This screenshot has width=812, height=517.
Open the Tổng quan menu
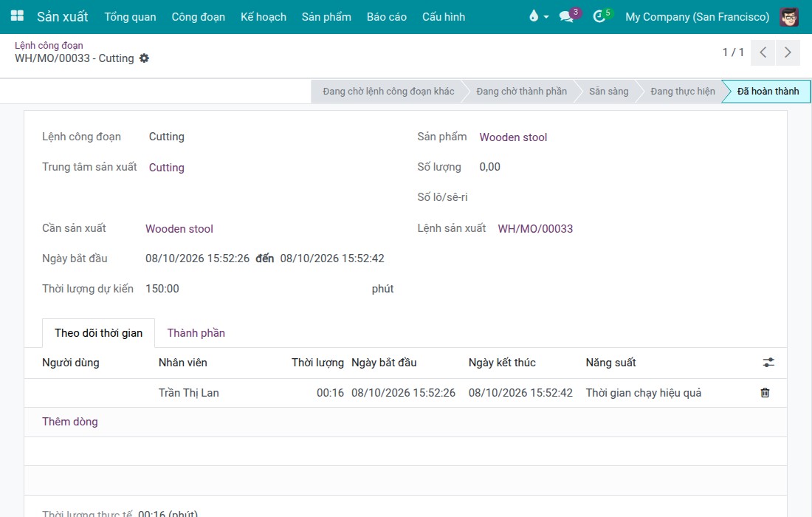point(130,16)
